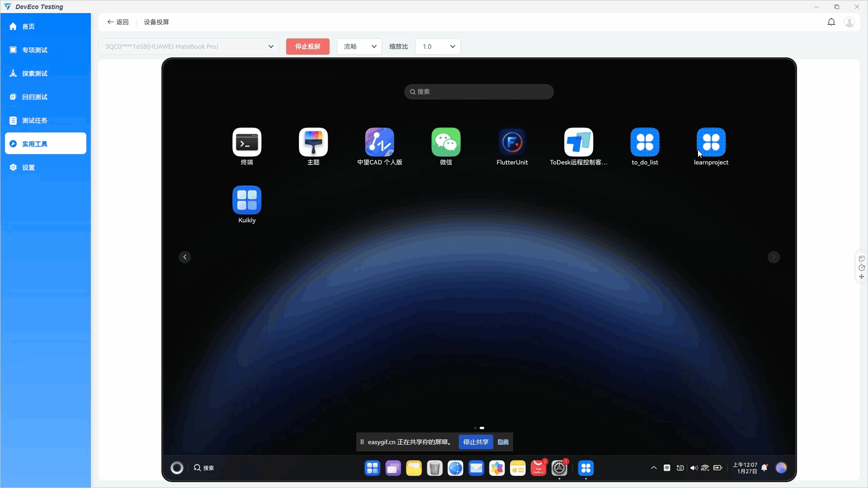Open the Kuikly app icon

pos(247,200)
